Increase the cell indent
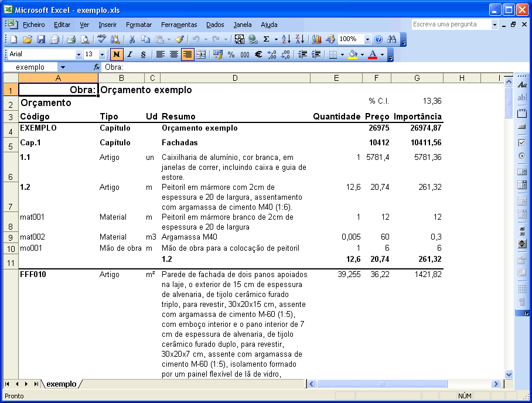This screenshot has width=532, height=403. (316, 54)
